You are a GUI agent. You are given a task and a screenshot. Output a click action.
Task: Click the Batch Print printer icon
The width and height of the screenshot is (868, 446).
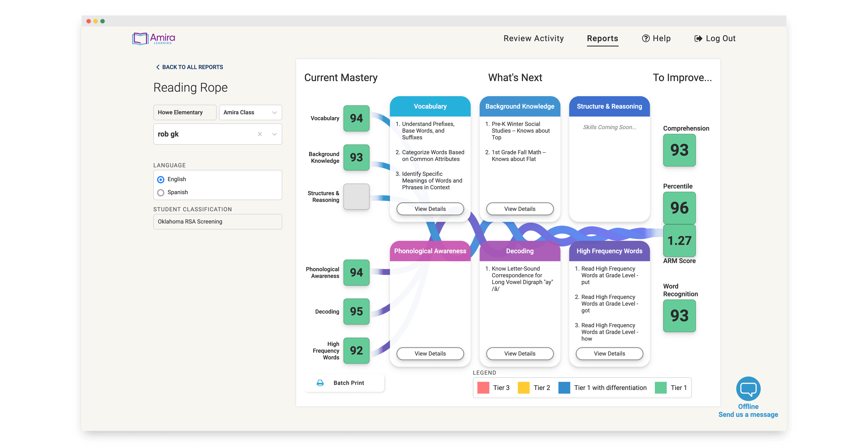point(320,383)
